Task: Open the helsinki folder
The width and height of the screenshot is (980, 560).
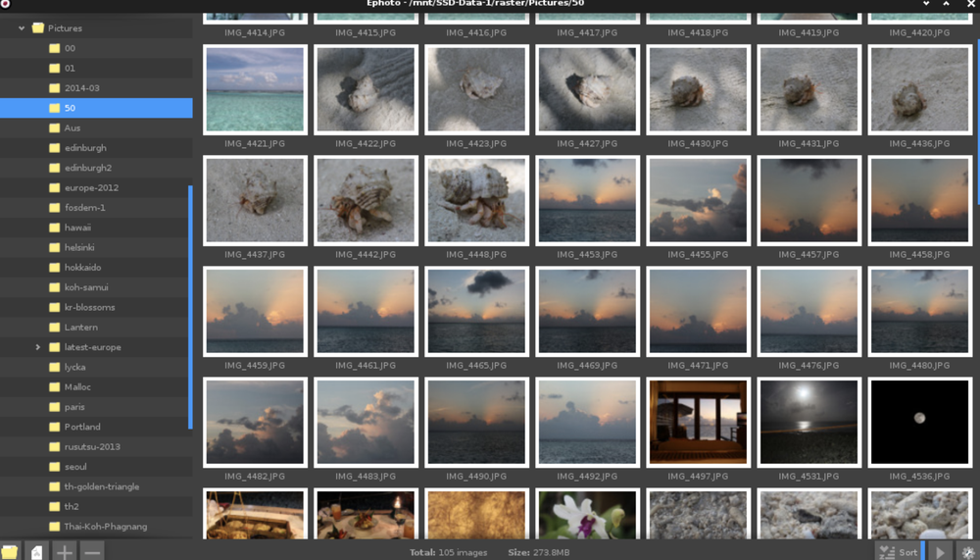Action: (x=96, y=247)
